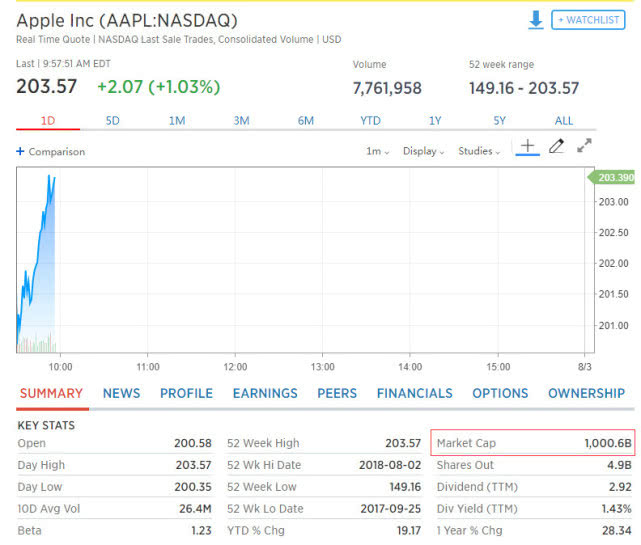Click the blue download arrow icon
The width and height of the screenshot is (641, 545).
click(x=535, y=20)
